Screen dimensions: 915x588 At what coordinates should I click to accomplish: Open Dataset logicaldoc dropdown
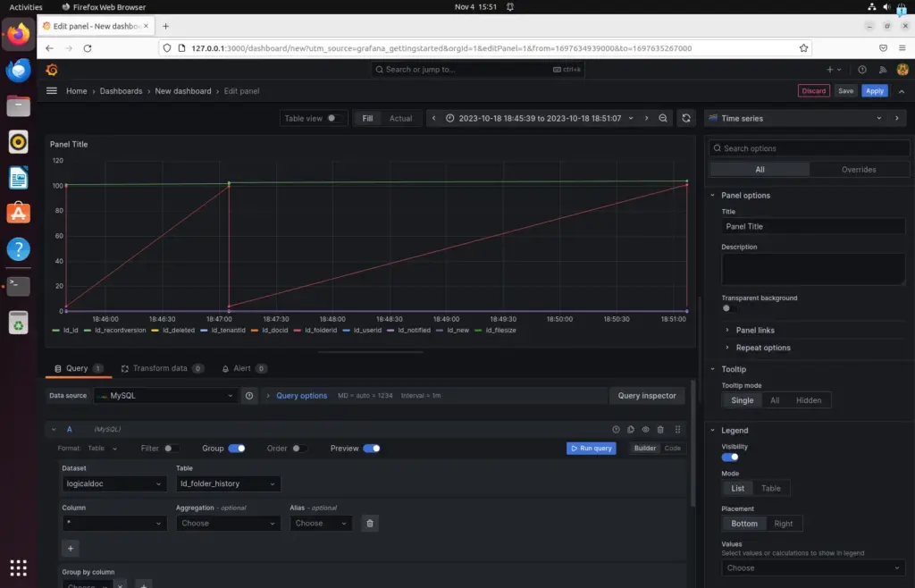114,483
